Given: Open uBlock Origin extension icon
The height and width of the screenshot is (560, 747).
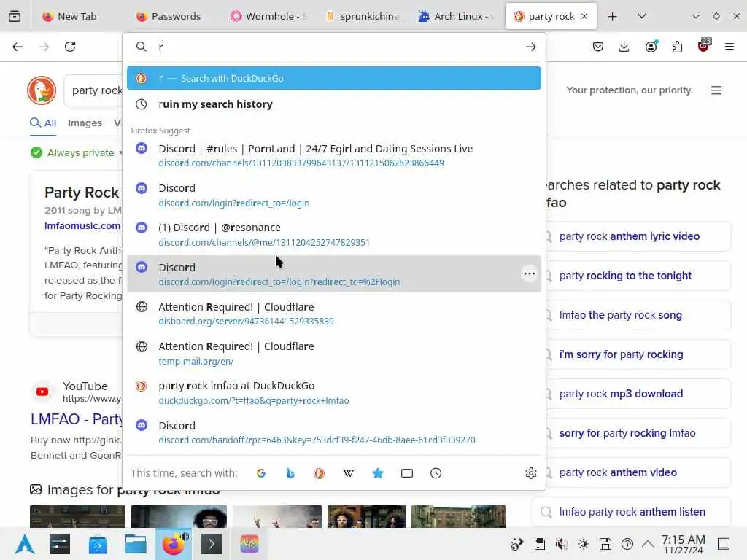Looking at the screenshot, I should tap(703, 46).
